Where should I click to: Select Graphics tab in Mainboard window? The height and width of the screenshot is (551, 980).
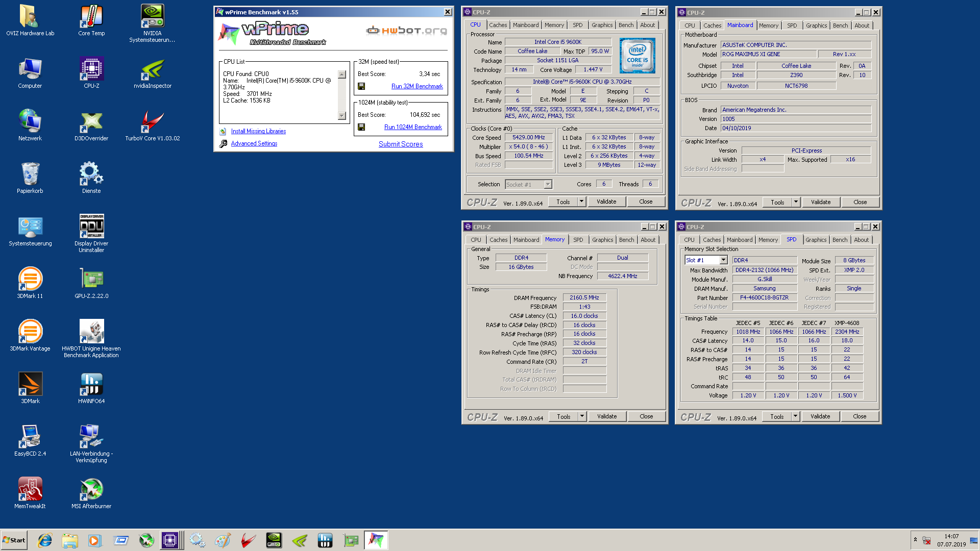816,26
